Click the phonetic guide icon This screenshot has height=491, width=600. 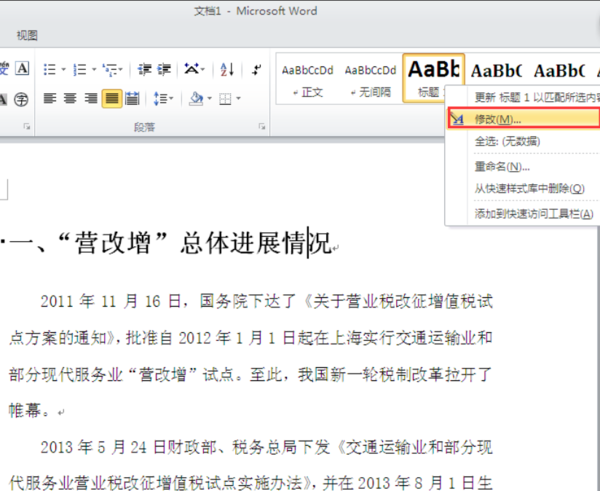coord(4,69)
